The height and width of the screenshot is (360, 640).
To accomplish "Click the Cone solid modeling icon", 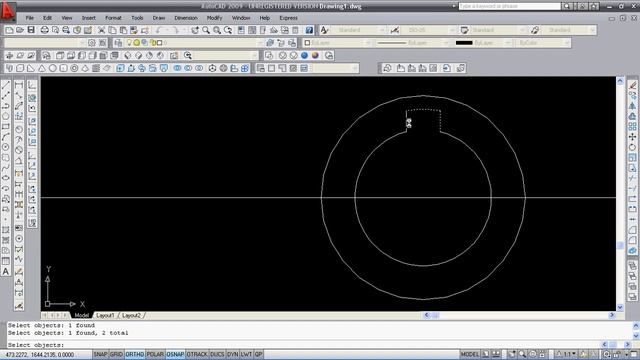I will point(42,68).
